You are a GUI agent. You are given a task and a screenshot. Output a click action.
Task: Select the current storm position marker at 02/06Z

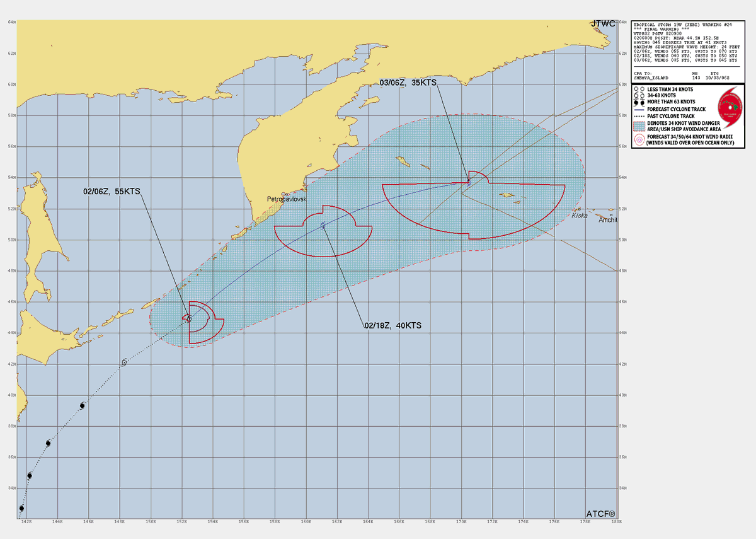click(189, 319)
